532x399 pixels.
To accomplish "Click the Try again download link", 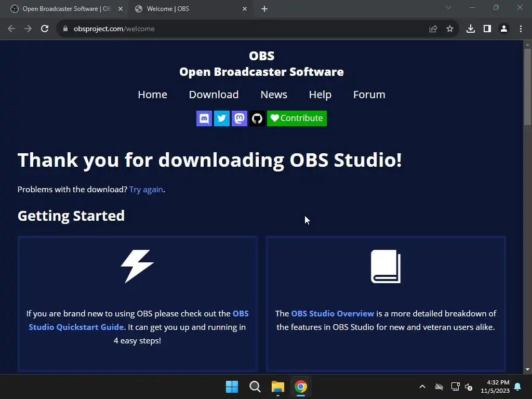I will coord(146,189).
